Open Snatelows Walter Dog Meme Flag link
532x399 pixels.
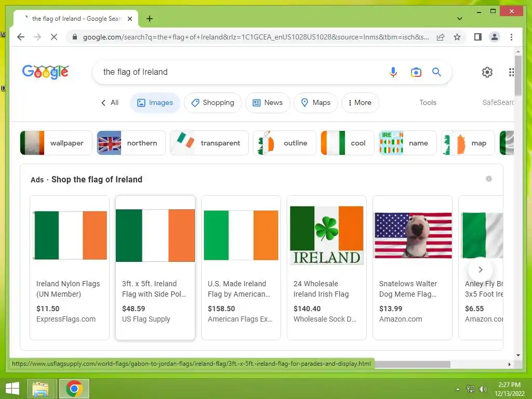point(408,289)
